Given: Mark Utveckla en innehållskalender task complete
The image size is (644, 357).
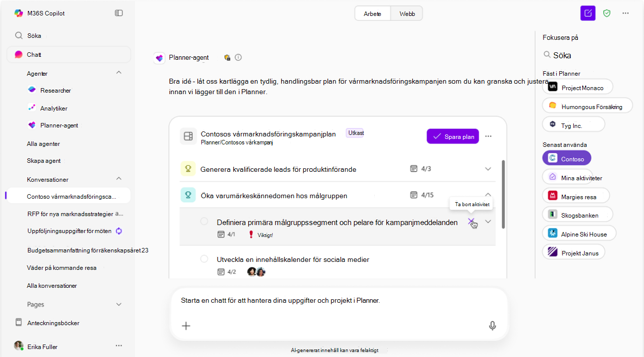Looking at the screenshot, I should 204,258.
